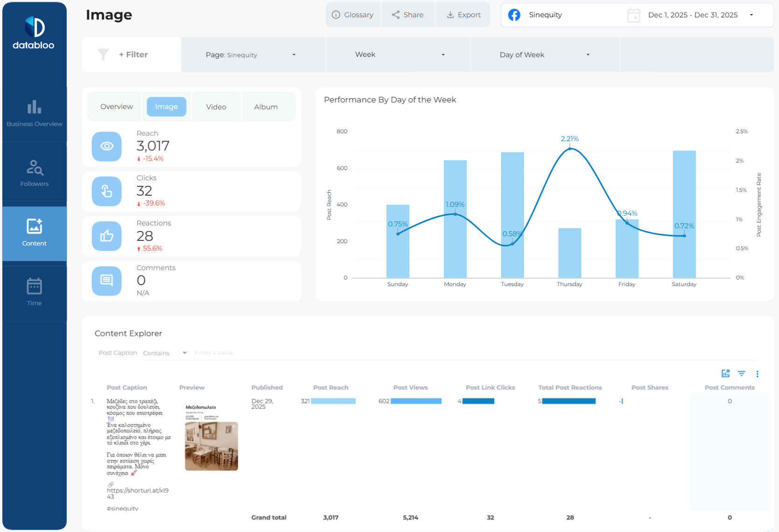Click the chart options icon in Content Explorer
The width and height of the screenshot is (779, 532).
[x=725, y=374]
